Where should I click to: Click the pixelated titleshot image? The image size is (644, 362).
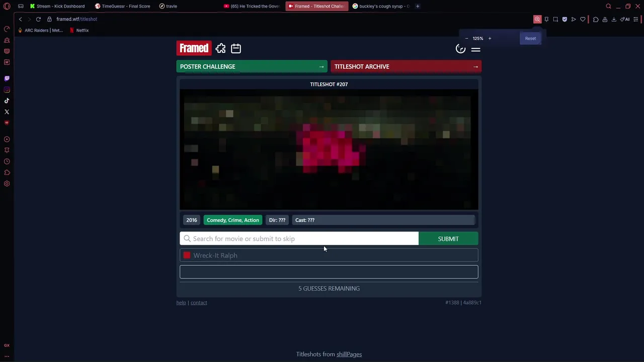[329, 149]
